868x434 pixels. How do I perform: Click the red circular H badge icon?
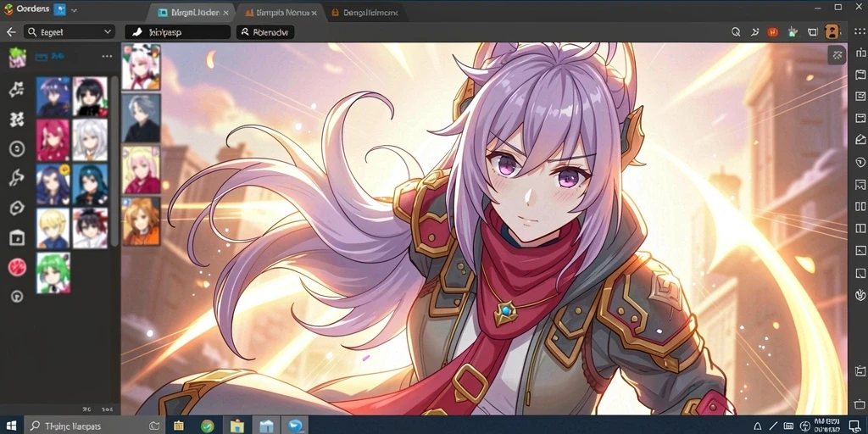(x=773, y=32)
